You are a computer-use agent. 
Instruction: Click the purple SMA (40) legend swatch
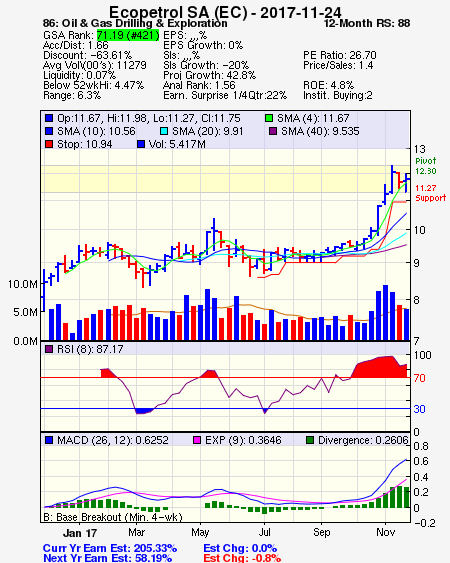pos(273,131)
